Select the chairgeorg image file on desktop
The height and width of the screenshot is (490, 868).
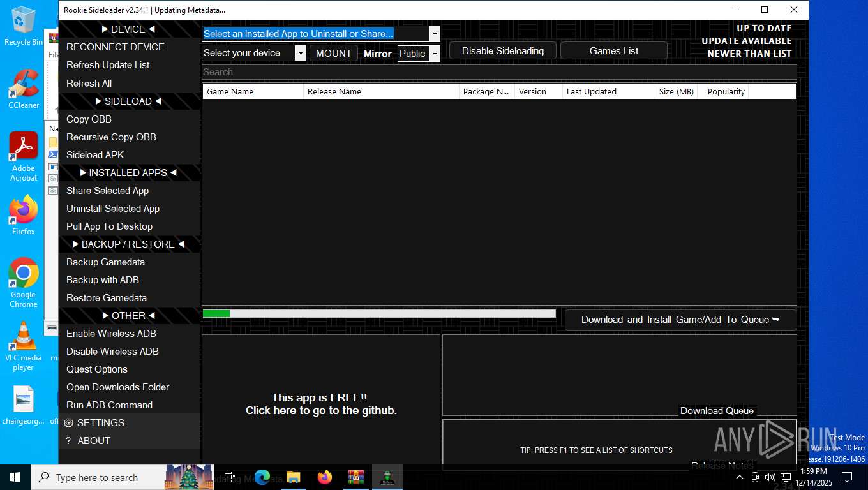coord(24,405)
